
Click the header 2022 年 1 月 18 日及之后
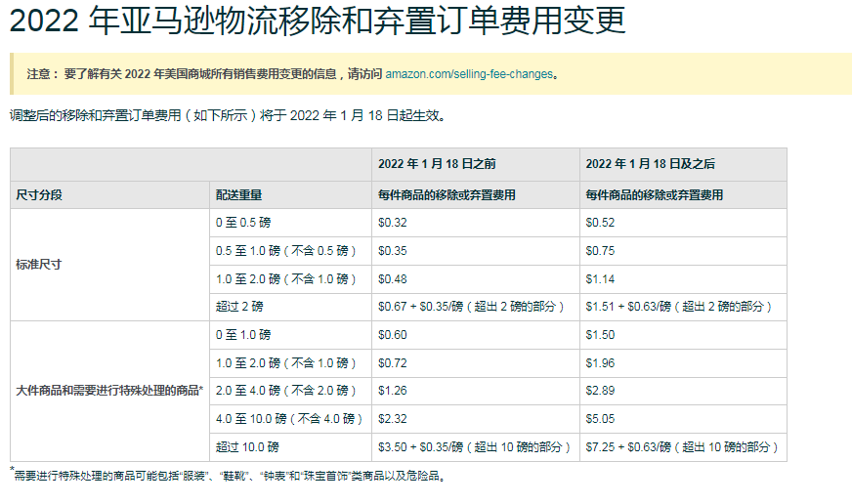tap(650, 164)
